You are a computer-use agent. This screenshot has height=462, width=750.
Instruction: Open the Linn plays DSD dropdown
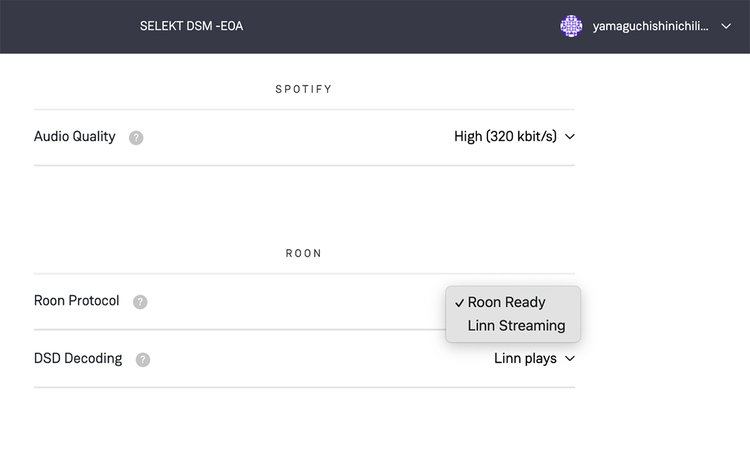pyautogui.click(x=525, y=358)
